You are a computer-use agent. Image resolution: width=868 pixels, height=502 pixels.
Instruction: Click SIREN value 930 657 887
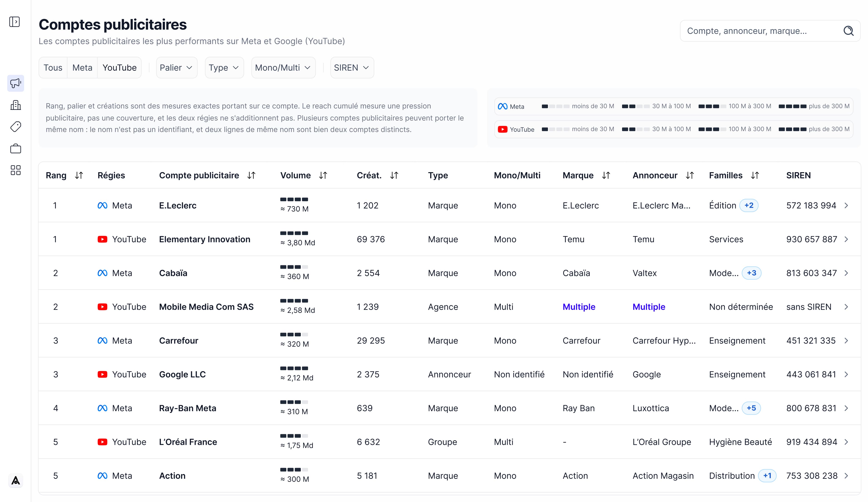click(x=811, y=239)
